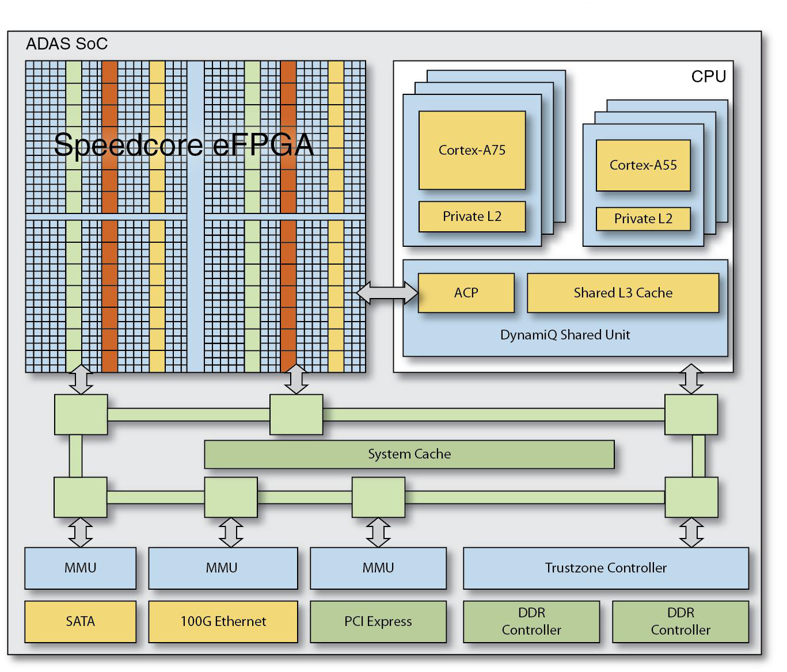787x672 pixels.
Task: Select the Private L2 under Cortex-A55
Action: click(643, 219)
